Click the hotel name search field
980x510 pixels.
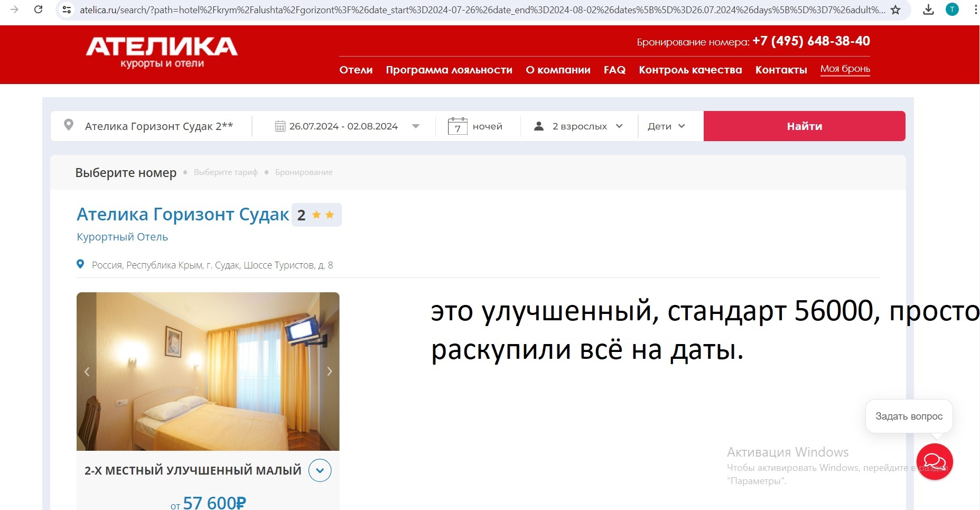point(159,126)
